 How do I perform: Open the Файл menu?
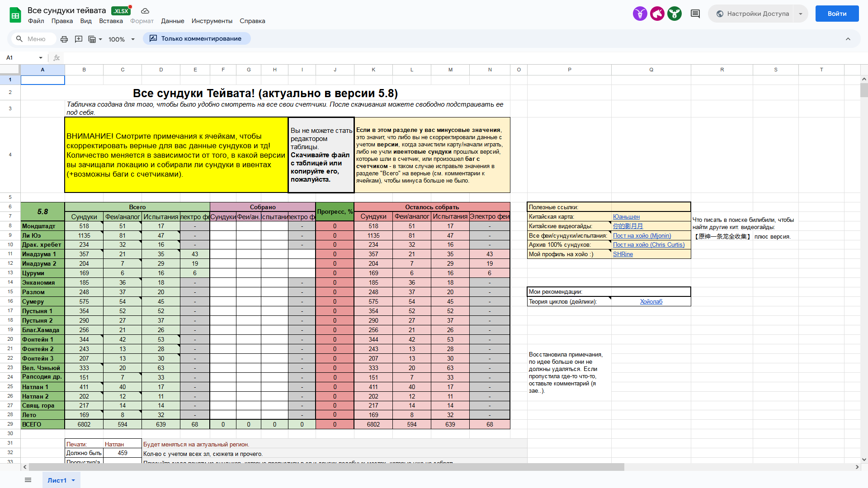point(36,21)
